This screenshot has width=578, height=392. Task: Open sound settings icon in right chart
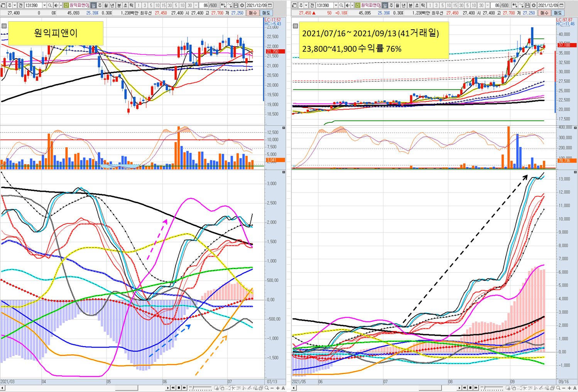tap(347, 5)
